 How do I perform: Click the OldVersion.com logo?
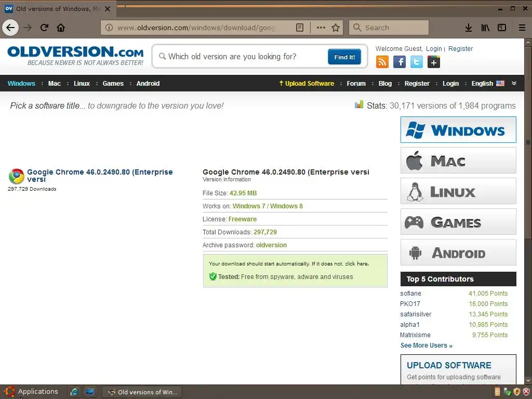[75, 56]
